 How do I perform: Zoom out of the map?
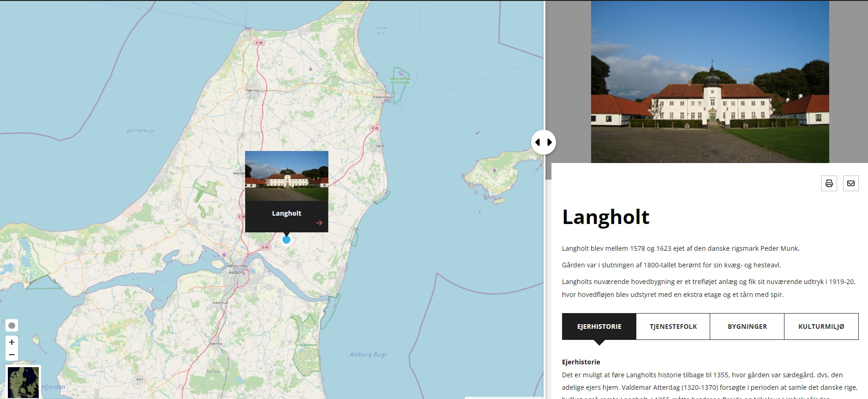[x=12, y=355]
